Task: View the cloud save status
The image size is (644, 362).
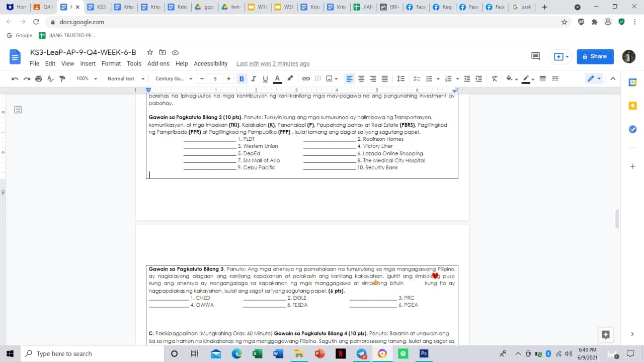Action: 175,52
